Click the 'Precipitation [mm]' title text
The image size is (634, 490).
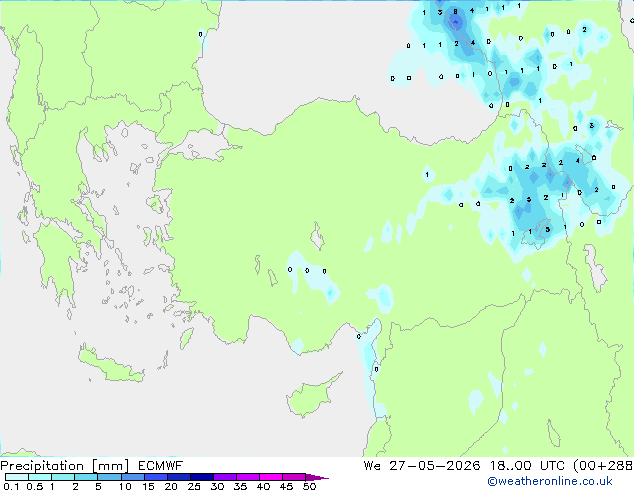[x=65, y=466]
